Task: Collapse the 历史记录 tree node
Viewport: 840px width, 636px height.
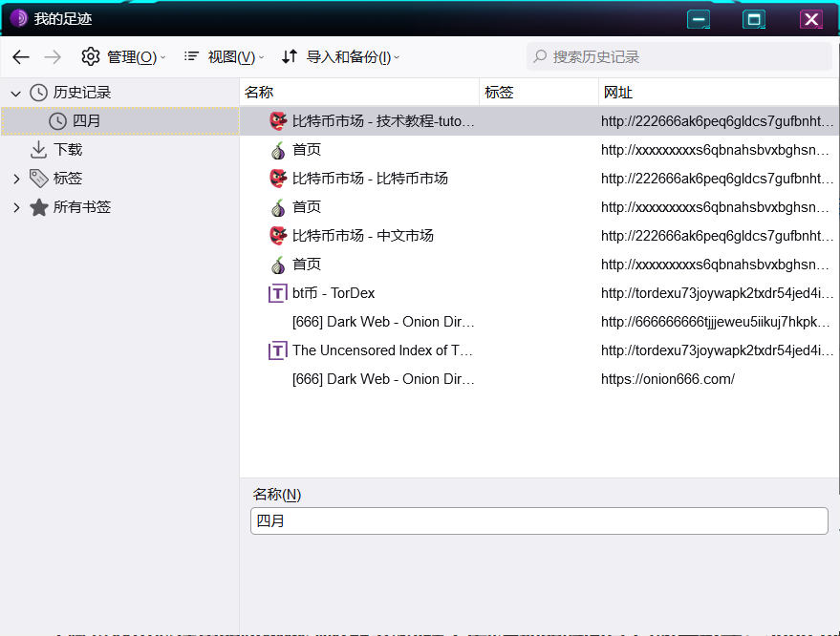Action: point(16,94)
